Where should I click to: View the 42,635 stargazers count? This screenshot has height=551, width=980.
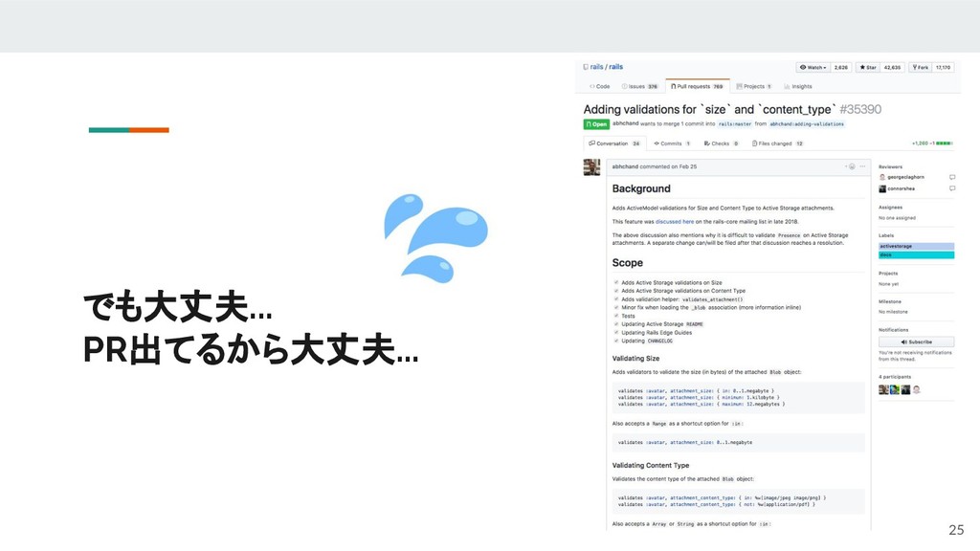(892, 68)
